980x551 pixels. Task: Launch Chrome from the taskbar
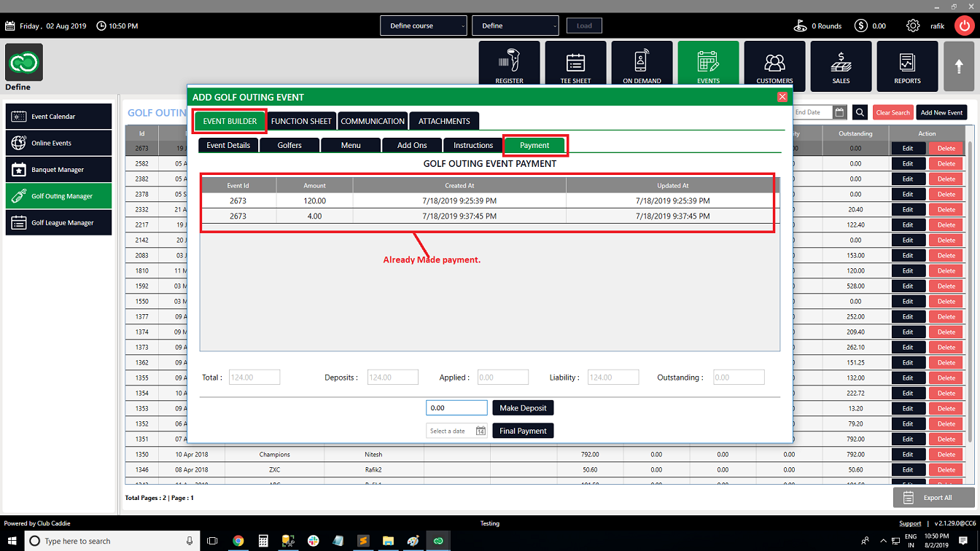click(238, 541)
